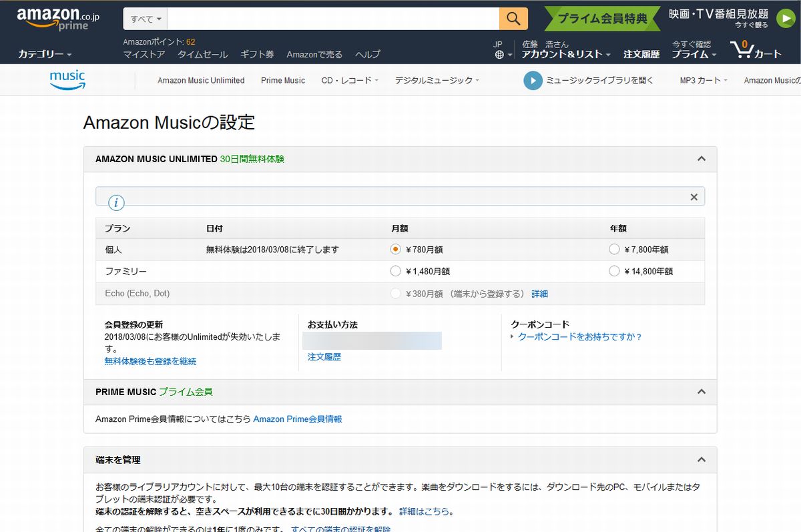The image size is (801, 532).
Task: Go to Prime Music tab
Action: pyautogui.click(x=283, y=81)
